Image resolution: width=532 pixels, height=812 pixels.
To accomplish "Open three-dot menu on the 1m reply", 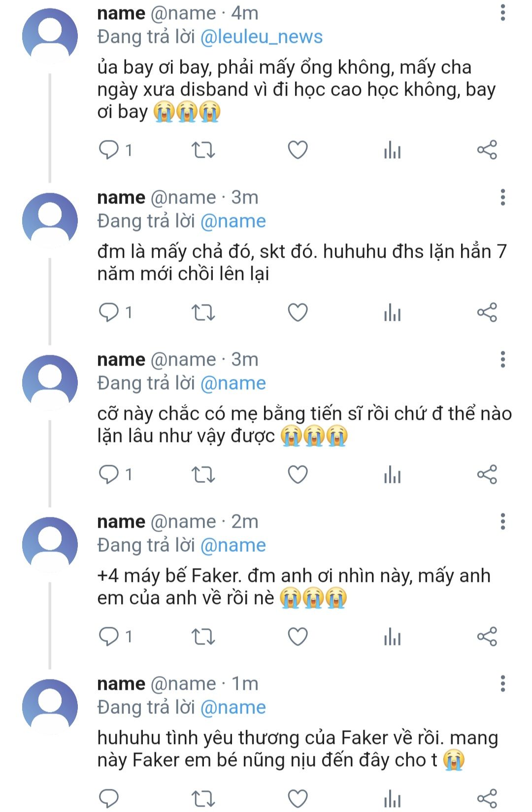I will [502, 683].
